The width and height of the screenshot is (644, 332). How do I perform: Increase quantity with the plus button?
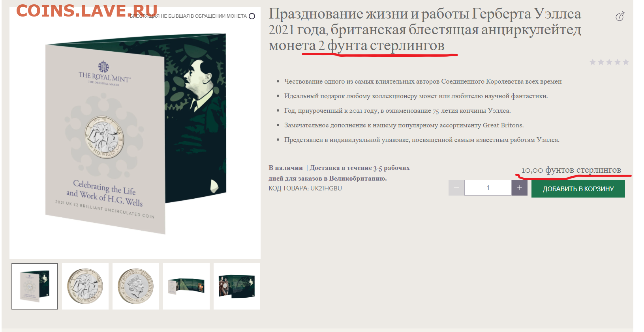520,188
